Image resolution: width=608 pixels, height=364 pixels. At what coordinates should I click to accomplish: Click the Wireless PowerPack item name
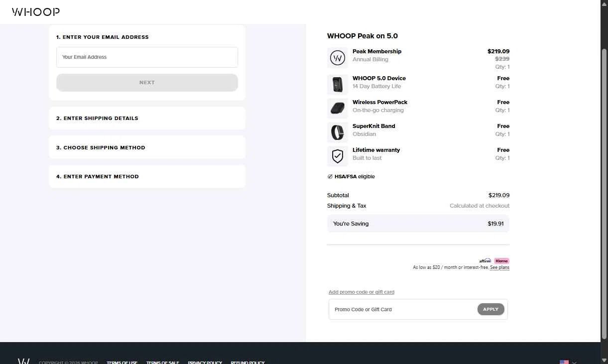click(x=380, y=102)
